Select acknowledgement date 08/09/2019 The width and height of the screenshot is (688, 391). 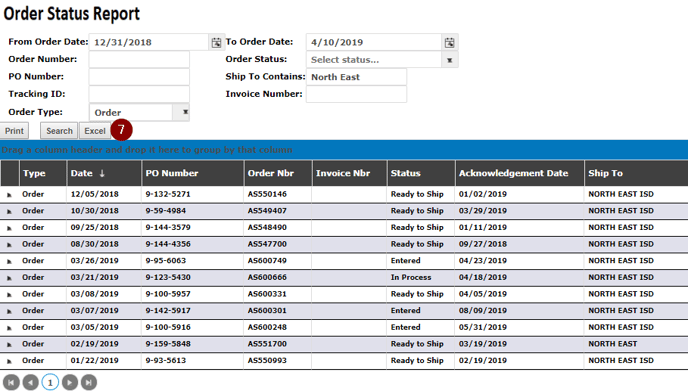click(520, 311)
